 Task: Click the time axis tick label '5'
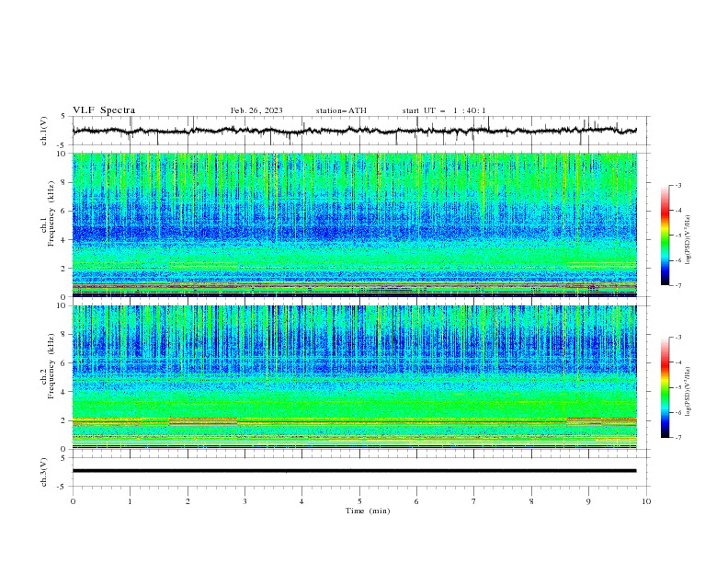click(359, 501)
